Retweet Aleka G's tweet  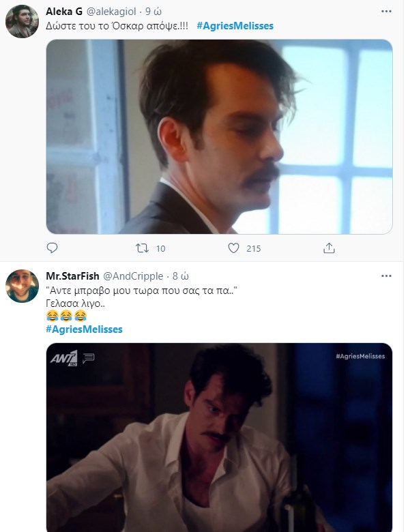pos(143,248)
